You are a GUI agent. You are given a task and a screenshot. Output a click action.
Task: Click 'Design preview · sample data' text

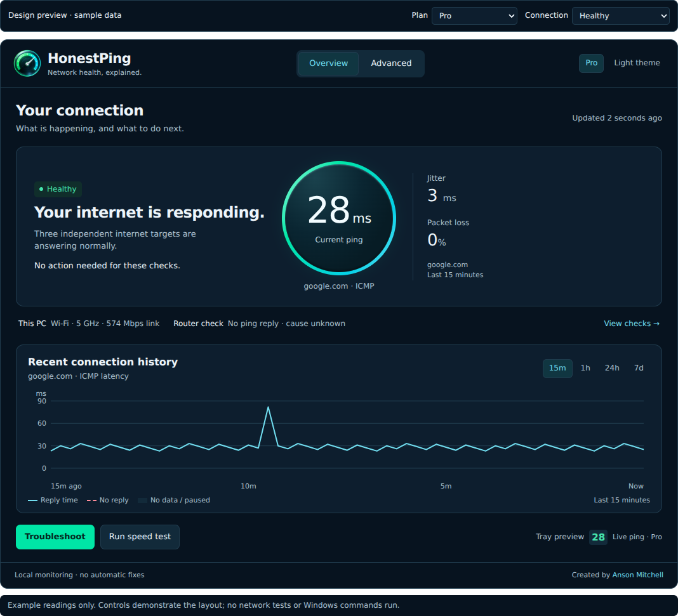point(65,15)
